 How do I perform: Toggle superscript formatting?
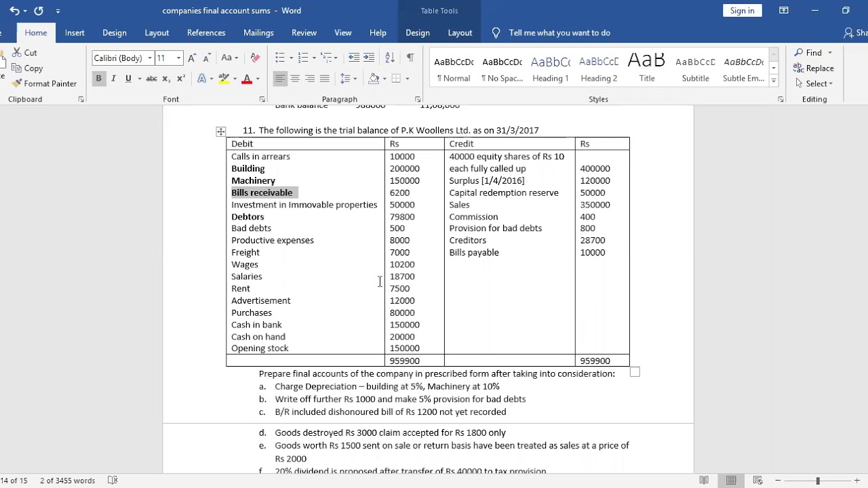(x=181, y=79)
